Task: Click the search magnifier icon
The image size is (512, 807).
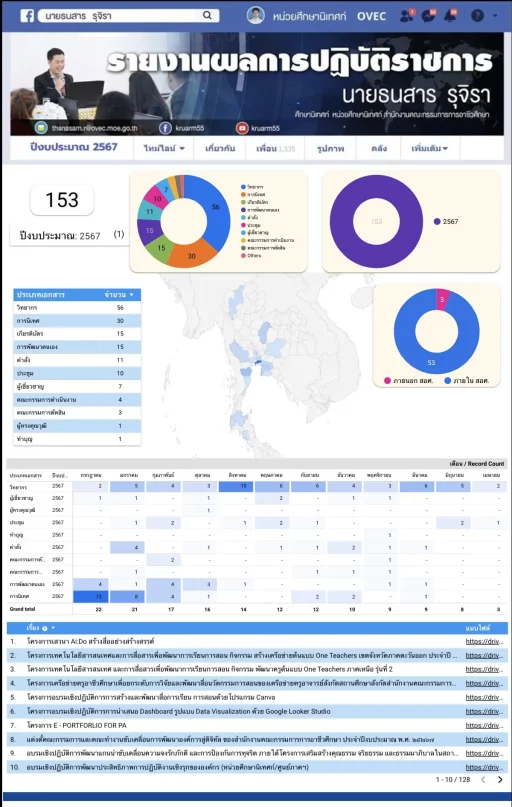Action: (x=207, y=15)
